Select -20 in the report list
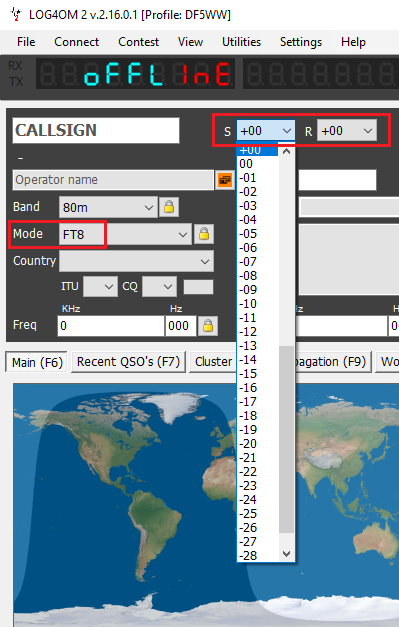The height and width of the screenshot is (627, 399). (x=258, y=443)
